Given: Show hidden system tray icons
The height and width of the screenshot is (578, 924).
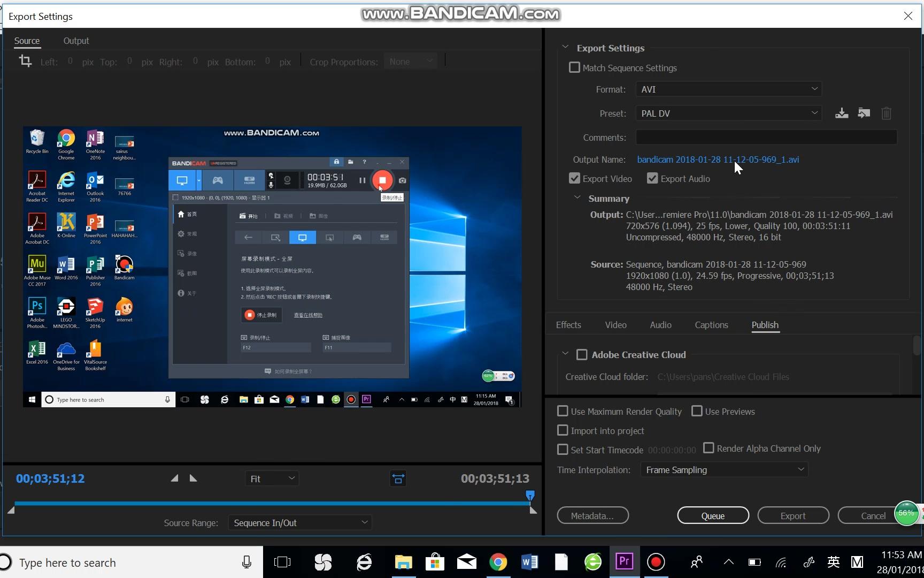Looking at the screenshot, I should pyautogui.click(x=728, y=562).
